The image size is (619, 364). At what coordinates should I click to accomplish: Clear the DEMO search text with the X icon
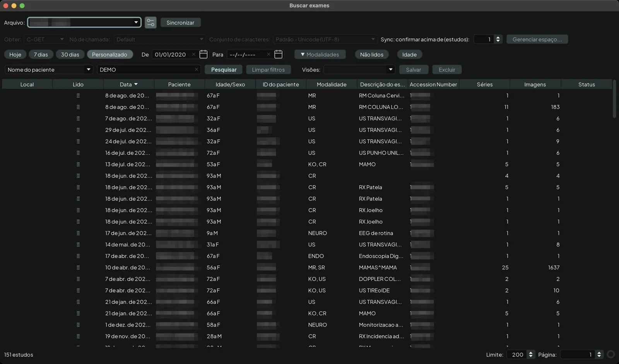point(197,70)
